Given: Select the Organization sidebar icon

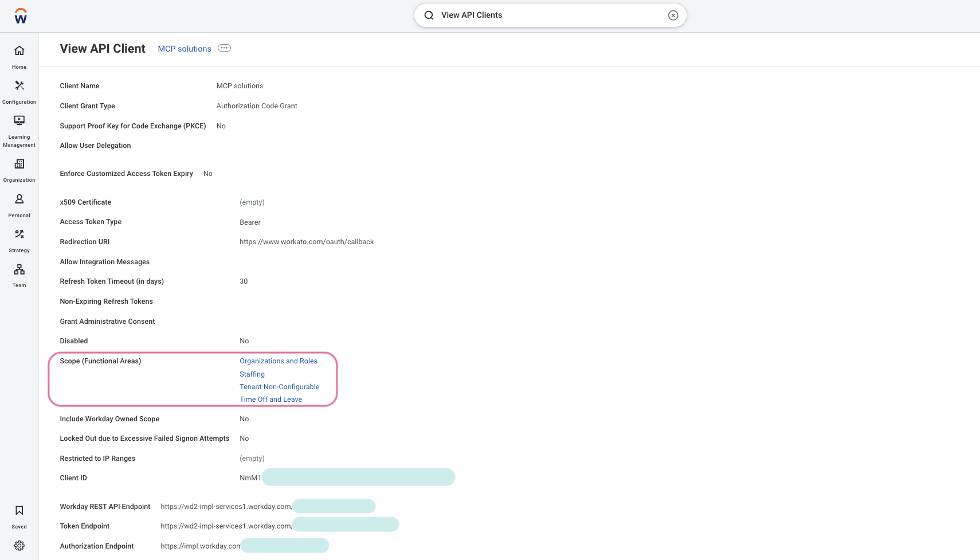Looking at the screenshot, I should click(x=19, y=165).
